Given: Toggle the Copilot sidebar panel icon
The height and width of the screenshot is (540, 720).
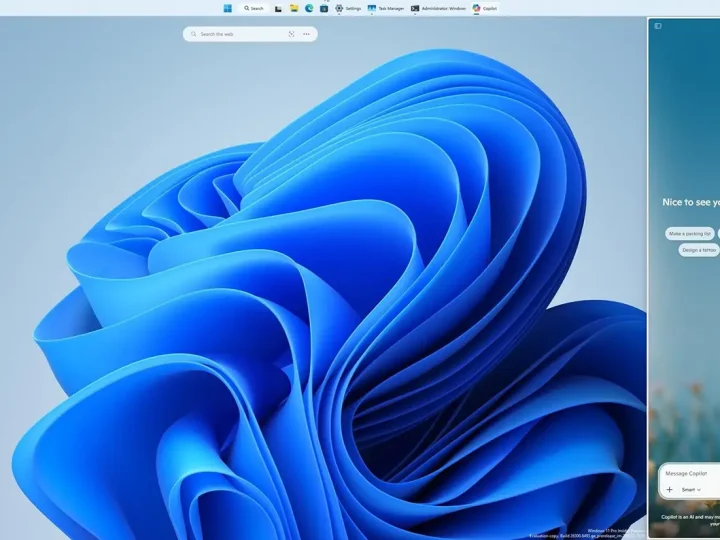Looking at the screenshot, I should point(658,26).
